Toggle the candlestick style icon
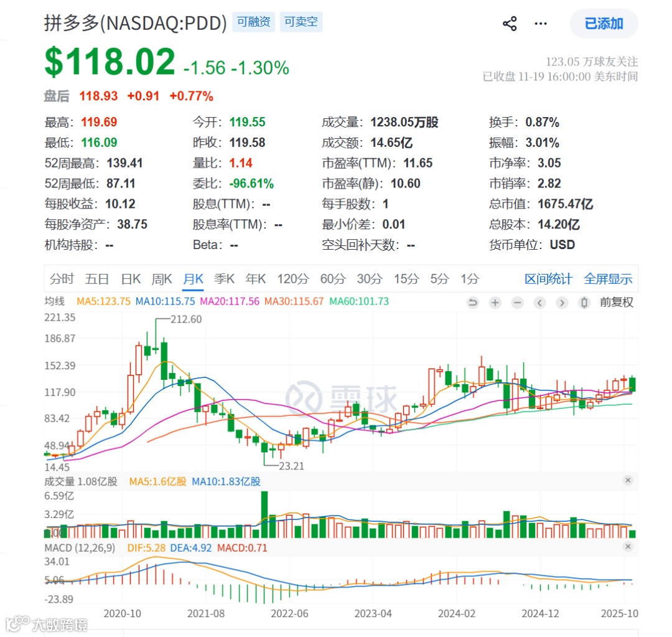Image resolution: width=672 pixels, height=637 pixels. tap(584, 303)
